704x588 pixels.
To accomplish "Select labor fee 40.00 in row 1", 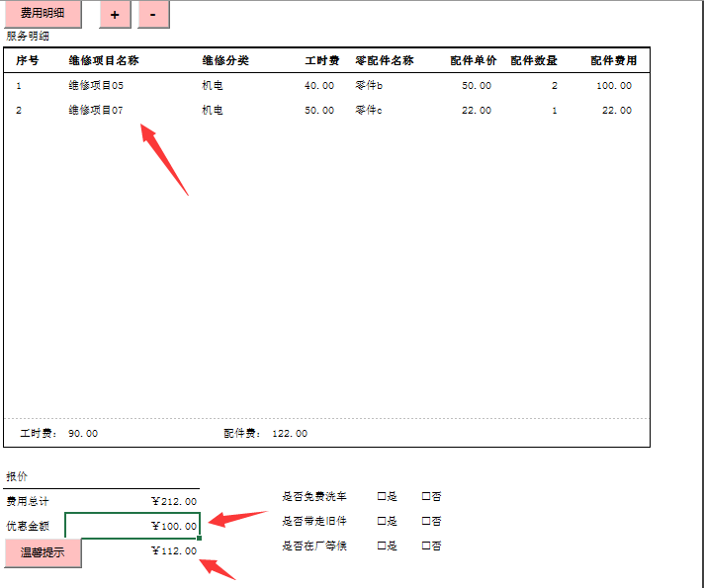I will pos(319,85).
